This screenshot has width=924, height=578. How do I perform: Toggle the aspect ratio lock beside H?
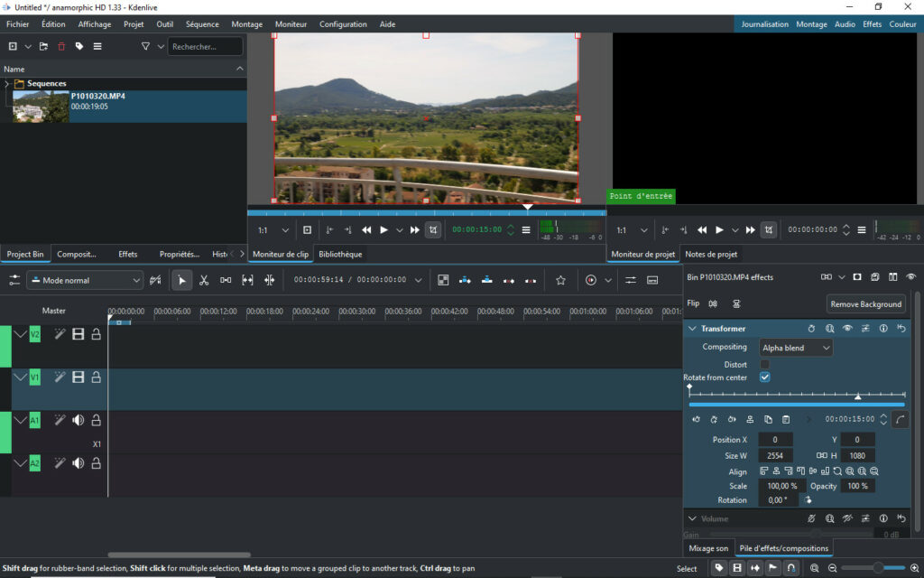[x=821, y=455]
